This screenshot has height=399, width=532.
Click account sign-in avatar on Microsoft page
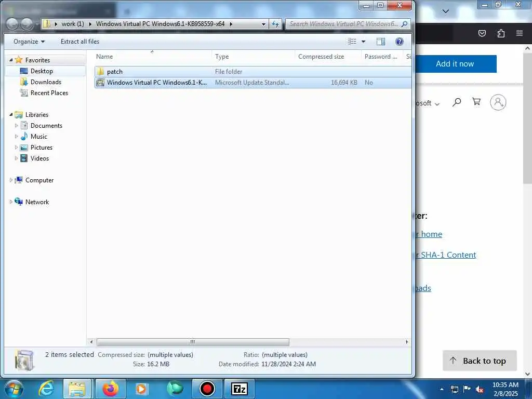[498, 102]
